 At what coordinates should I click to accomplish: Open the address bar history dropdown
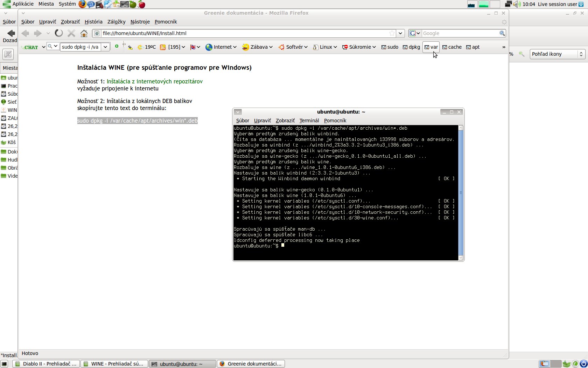coord(400,33)
